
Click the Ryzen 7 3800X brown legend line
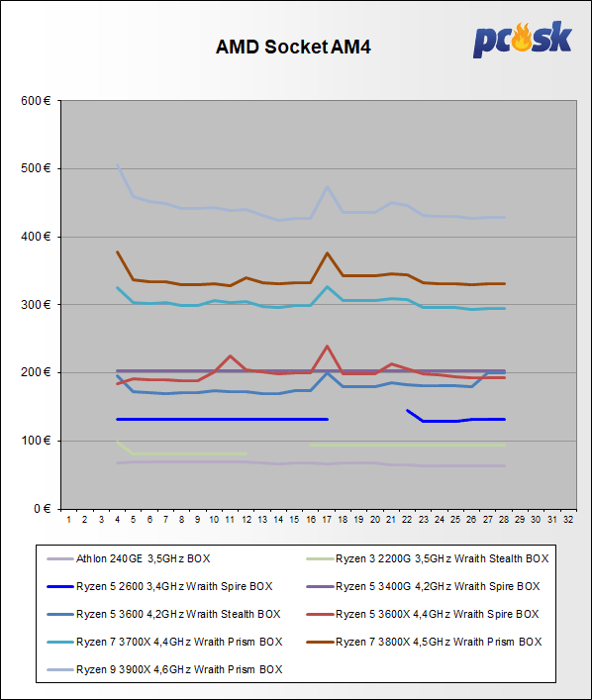(x=320, y=642)
